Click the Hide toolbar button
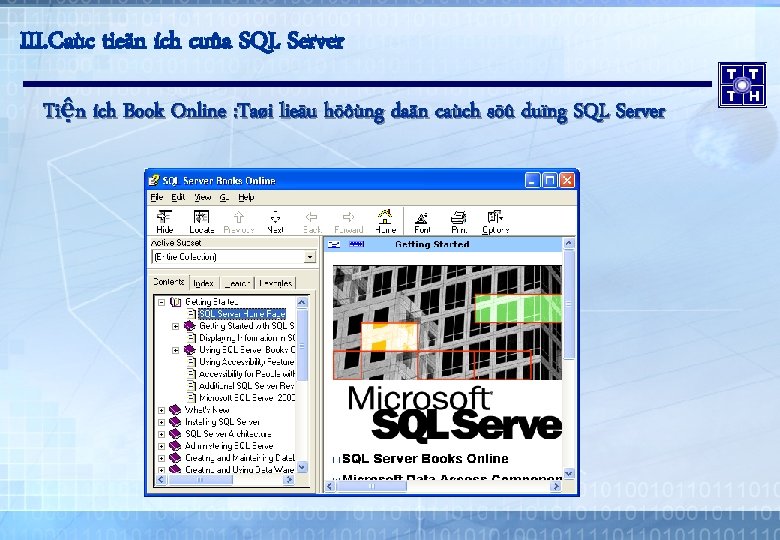The height and width of the screenshot is (540, 780). click(x=164, y=221)
